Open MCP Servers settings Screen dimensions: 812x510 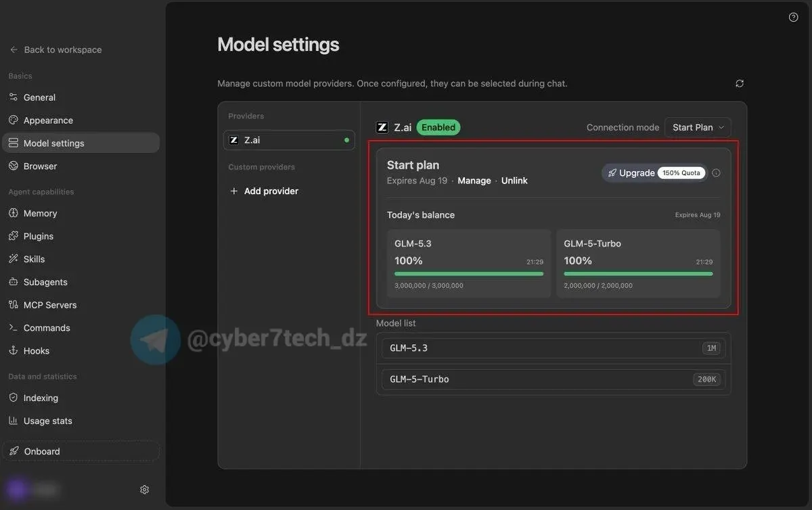coord(81,305)
